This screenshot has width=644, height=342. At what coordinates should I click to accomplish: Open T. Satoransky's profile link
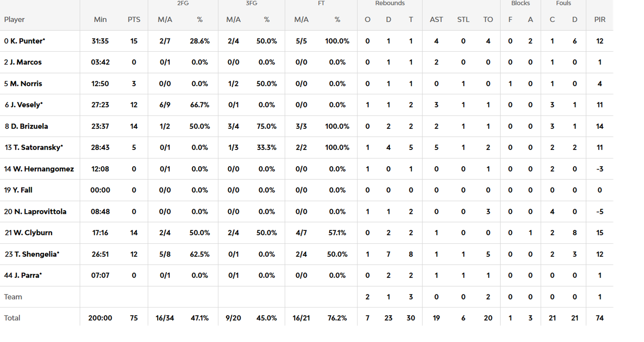click(37, 147)
